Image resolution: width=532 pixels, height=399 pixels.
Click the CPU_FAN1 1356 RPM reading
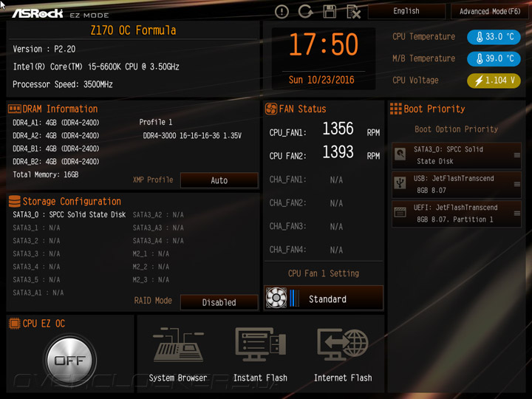pyautogui.click(x=324, y=129)
